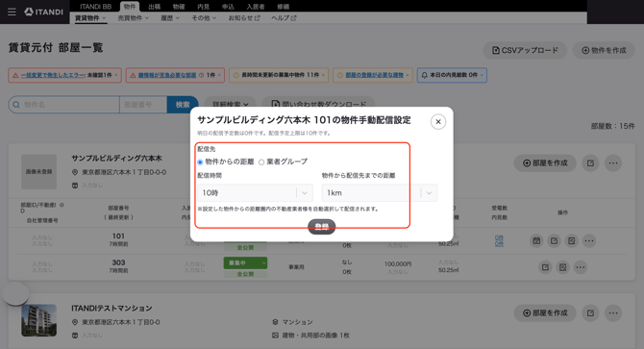
Task: Click 部屋を作成 for サンプルビルディング六本木
Action: click(545, 163)
